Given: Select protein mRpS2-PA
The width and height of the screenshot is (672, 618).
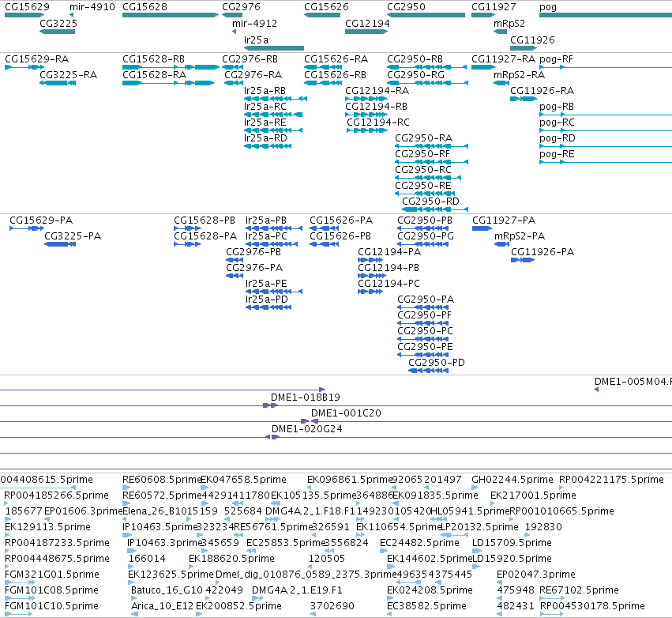Looking at the screenshot, I should pyautogui.click(x=501, y=244).
